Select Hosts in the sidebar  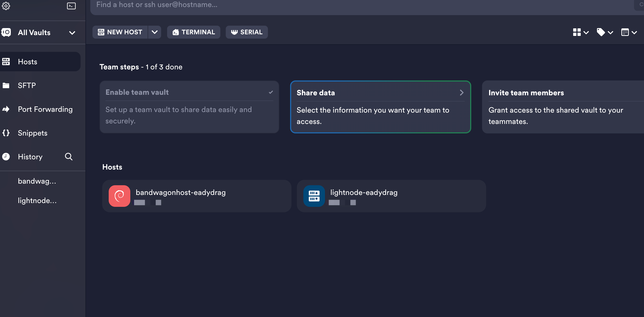[x=28, y=62]
